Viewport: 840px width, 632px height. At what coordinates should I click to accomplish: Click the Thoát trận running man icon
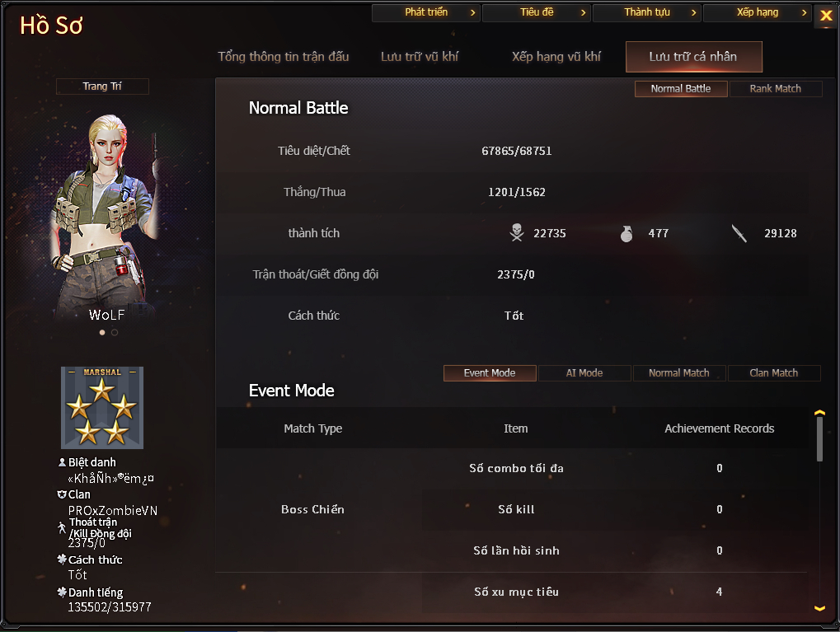point(62,527)
